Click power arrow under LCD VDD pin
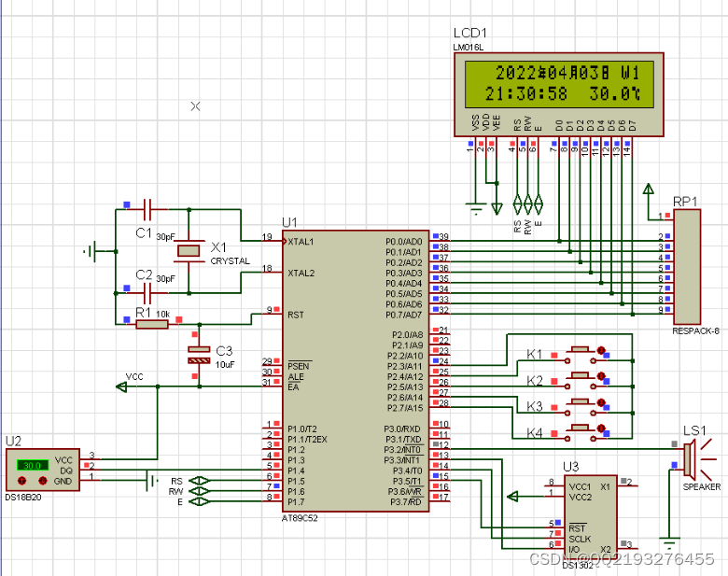Screen dimensions: 728x576 [x=497, y=208]
